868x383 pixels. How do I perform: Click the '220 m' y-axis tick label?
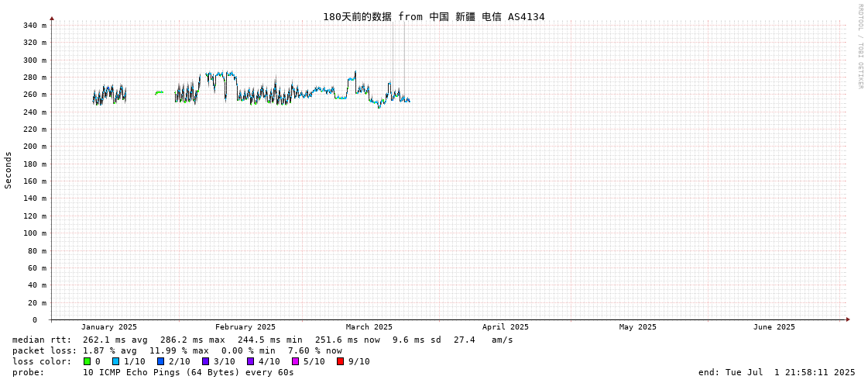pyautogui.click(x=35, y=129)
